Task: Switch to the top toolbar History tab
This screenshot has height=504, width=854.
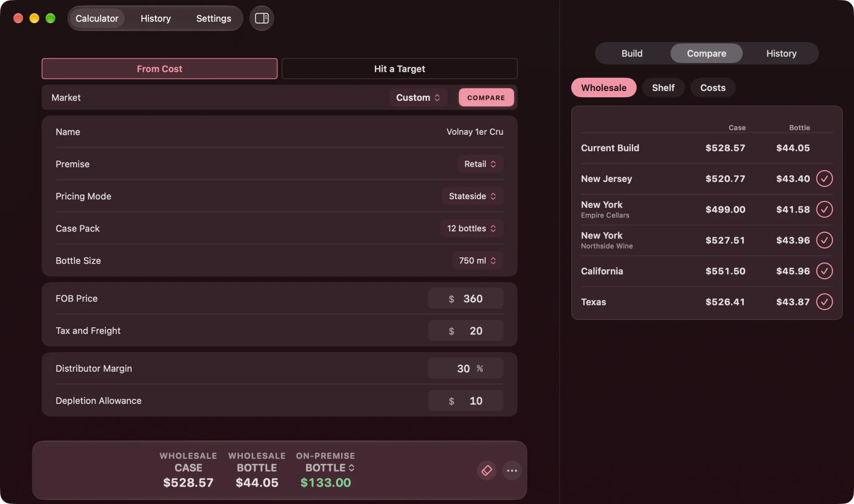Action: tap(155, 18)
